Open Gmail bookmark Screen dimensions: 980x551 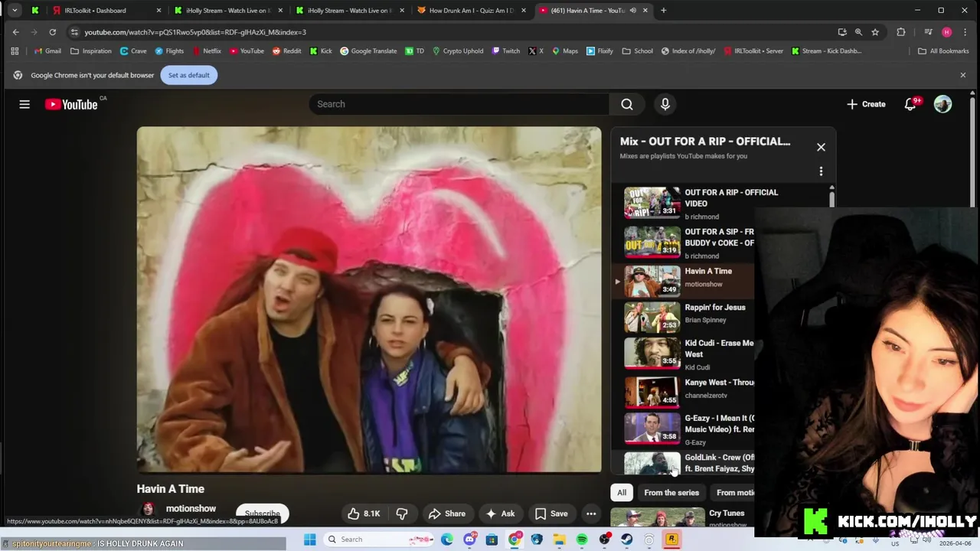tap(47, 51)
